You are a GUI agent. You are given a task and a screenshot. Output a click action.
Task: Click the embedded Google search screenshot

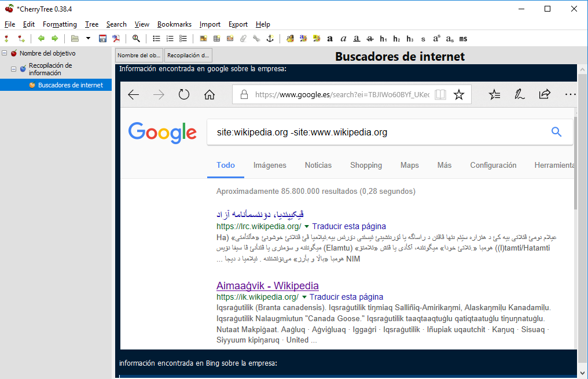pyautogui.click(x=348, y=215)
